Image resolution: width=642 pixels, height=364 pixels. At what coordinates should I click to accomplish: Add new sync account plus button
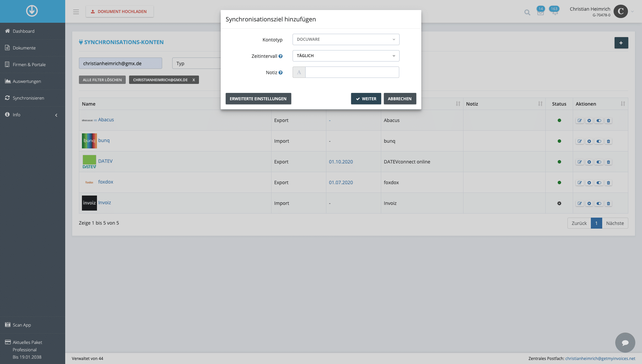click(x=621, y=43)
